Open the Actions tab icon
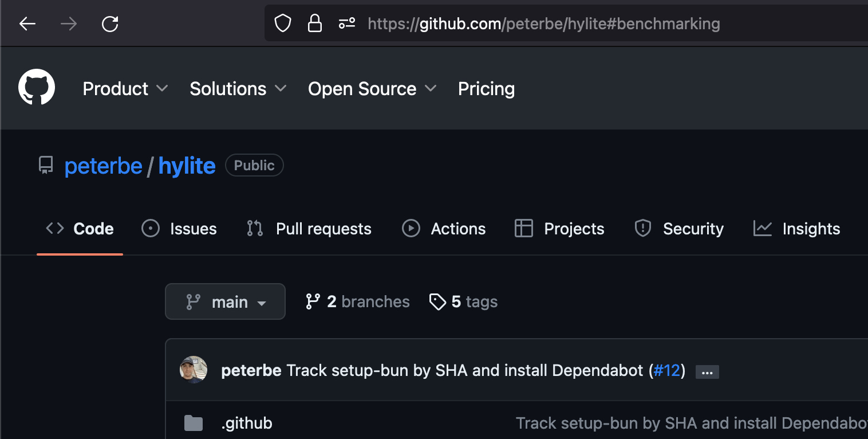 [411, 228]
